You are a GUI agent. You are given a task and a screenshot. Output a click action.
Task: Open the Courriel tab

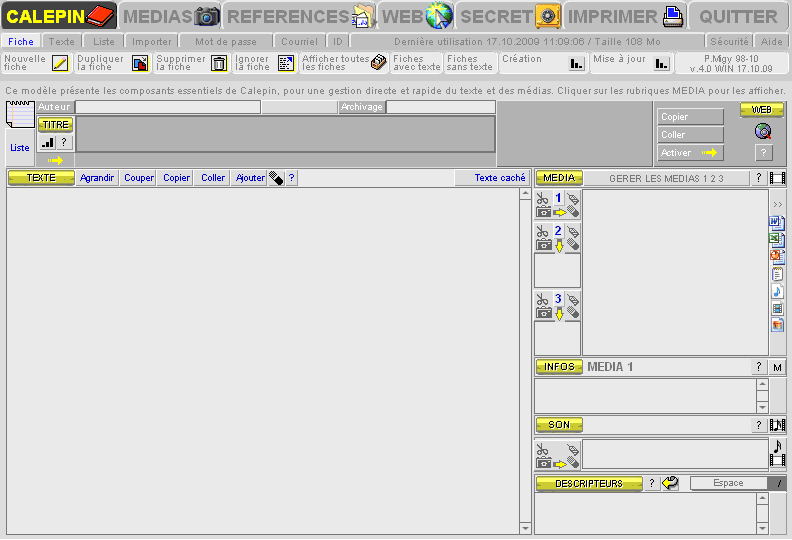(300, 41)
